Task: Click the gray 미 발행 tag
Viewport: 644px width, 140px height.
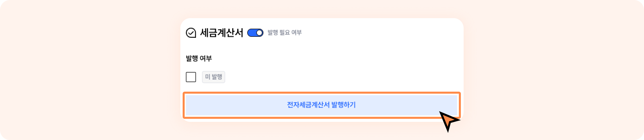Action: [213, 77]
